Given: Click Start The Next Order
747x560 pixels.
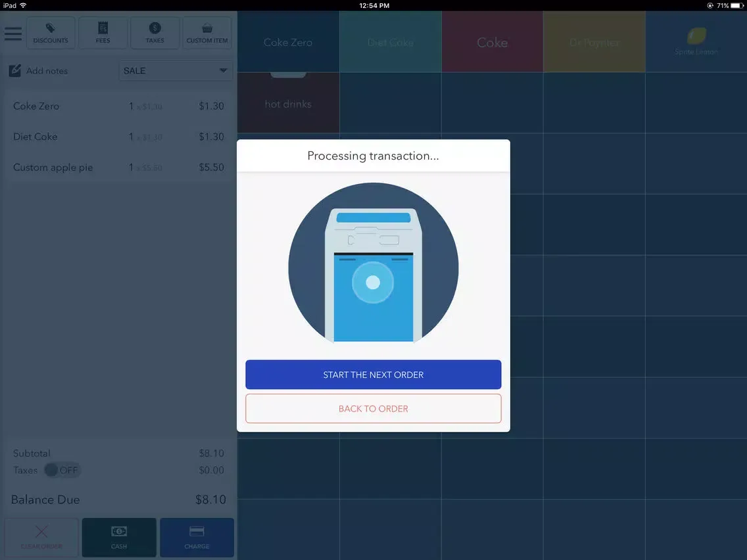Looking at the screenshot, I should coord(373,375).
